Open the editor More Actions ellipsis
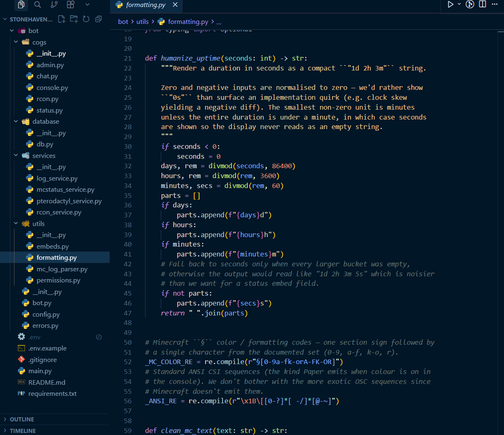The image size is (504, 435). (x=495, y=5)
